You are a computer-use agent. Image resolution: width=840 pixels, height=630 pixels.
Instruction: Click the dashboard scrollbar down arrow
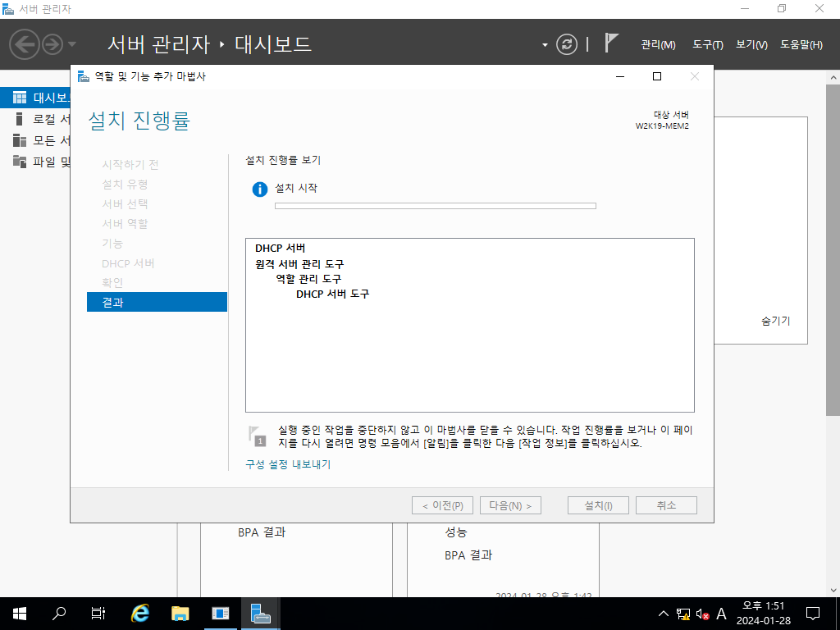click(833, 591)
